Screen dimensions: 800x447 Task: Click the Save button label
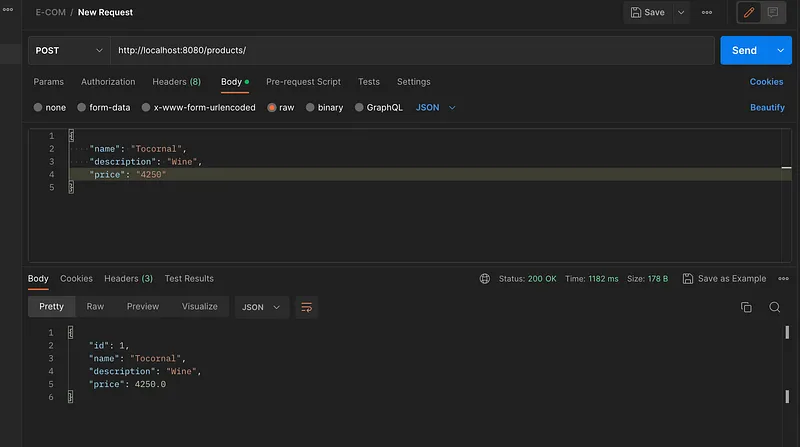pos(654,12)
